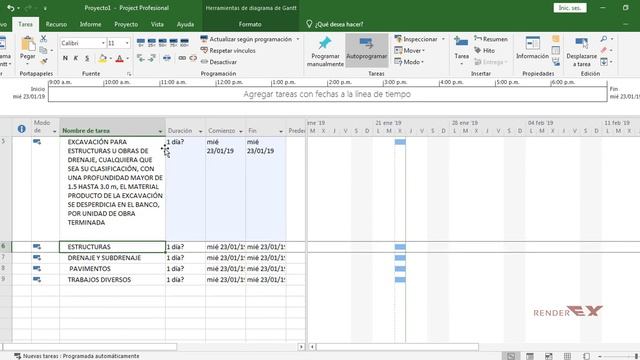Open the Recurso ribbon tab
Screen dimensions: 640x360
point(56,24)
